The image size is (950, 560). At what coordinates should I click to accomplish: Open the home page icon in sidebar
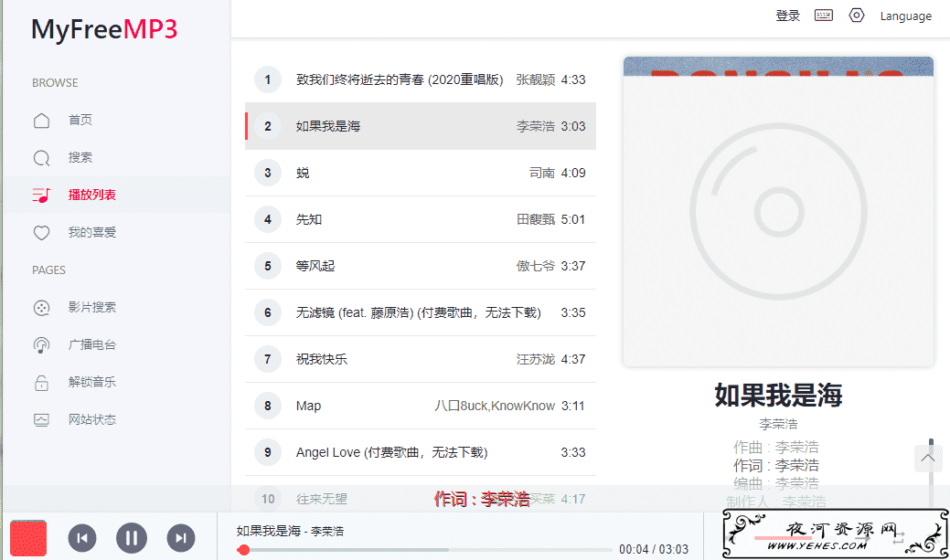click(x=41, y=121)
